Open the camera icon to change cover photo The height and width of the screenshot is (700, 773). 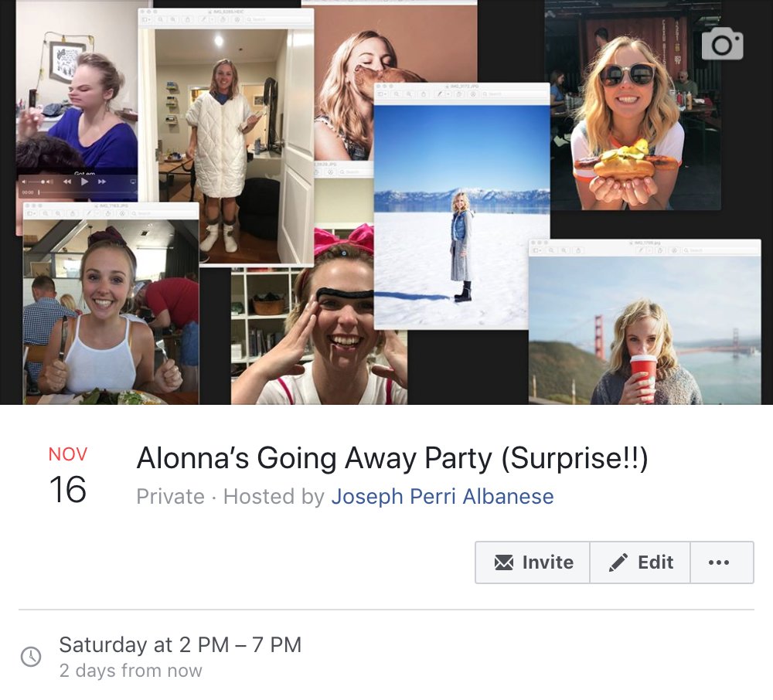point(722,44)
